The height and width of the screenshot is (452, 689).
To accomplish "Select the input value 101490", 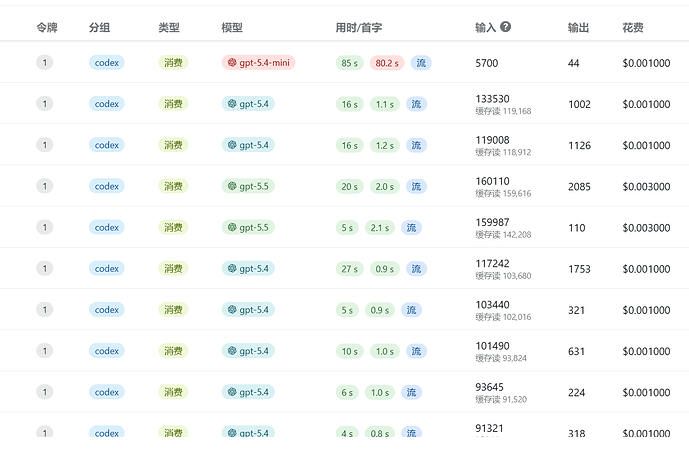I will tap(493, 346).
